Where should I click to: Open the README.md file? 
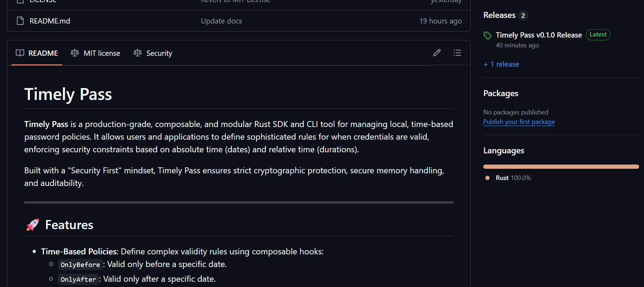(x=50, y=21)
